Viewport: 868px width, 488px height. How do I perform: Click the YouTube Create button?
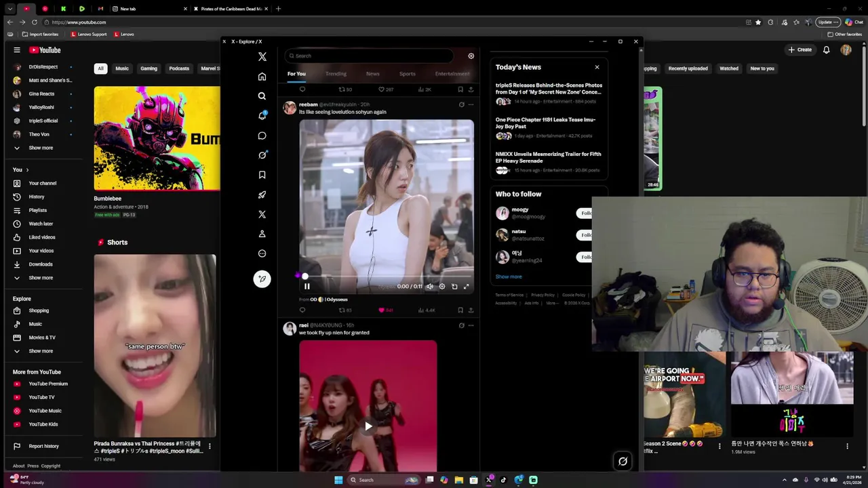800,49
